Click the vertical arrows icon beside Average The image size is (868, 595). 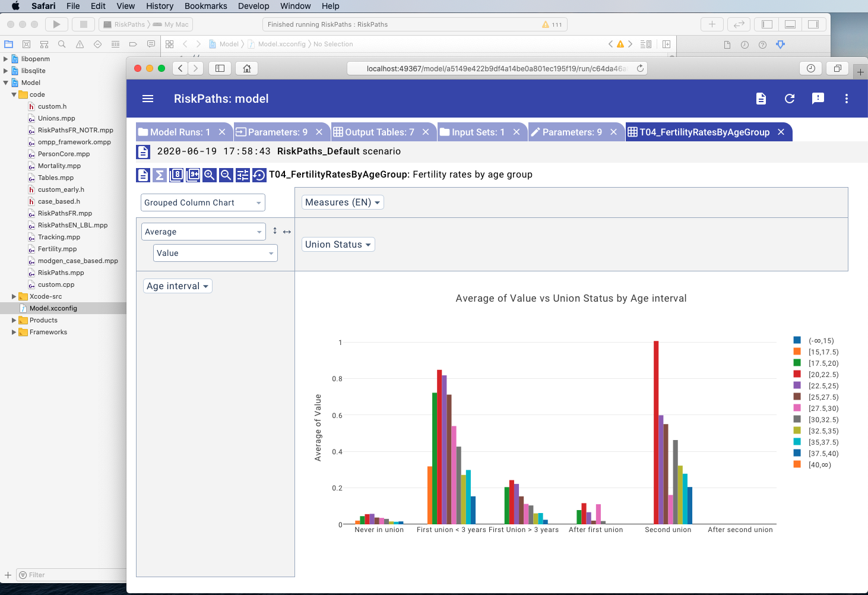(x=275, y=231)
